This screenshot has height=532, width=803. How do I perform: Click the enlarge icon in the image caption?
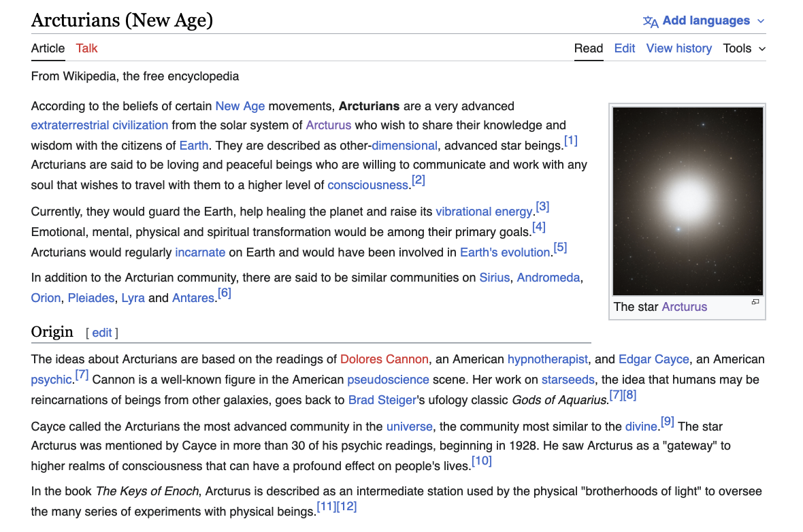[x=755, y=302]
